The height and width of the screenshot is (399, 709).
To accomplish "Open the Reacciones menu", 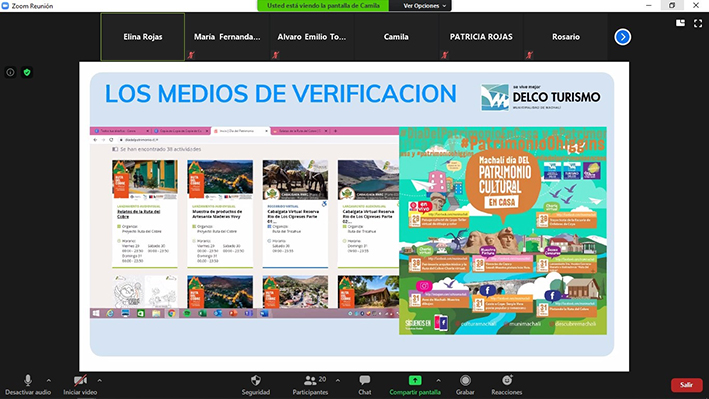I will click(506, 385).
